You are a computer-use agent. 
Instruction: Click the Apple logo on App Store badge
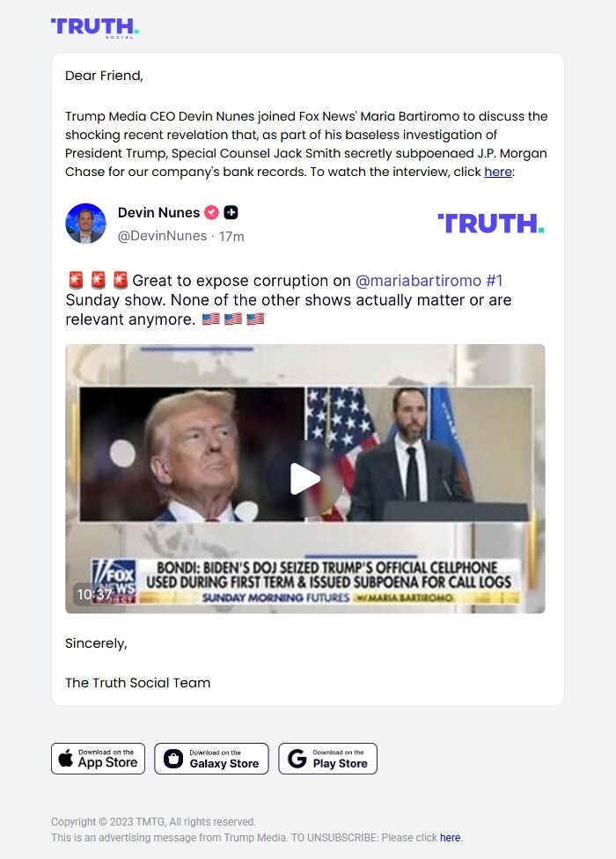66,759
